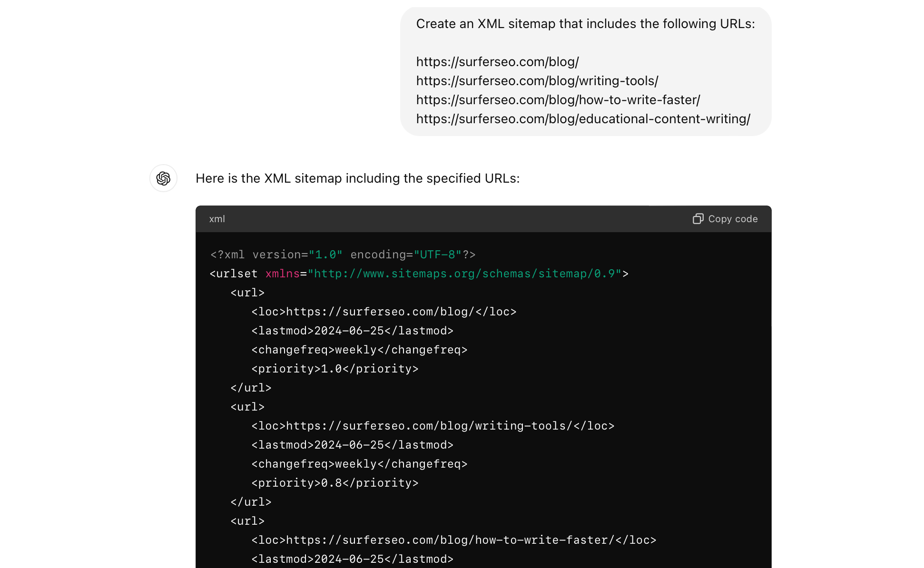This screenshot has width=924, height=568.
Task: Click the first closing url tag
Action: (x=251, y=388)
